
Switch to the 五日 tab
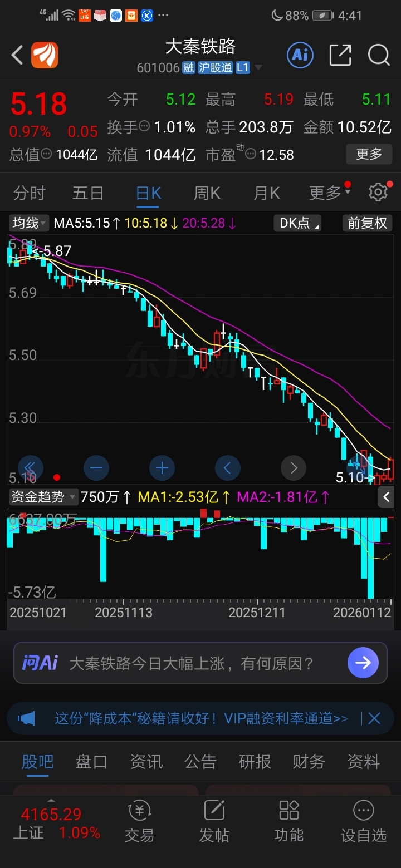tap(88, 193)
